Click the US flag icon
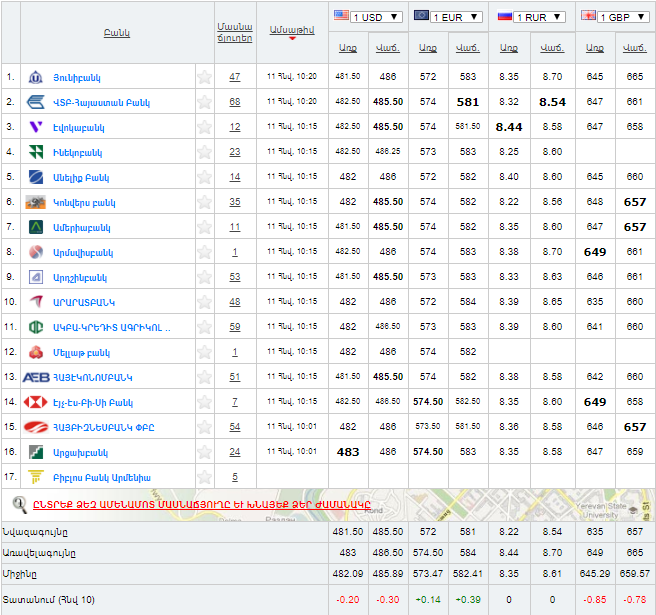 pos(341,16)
